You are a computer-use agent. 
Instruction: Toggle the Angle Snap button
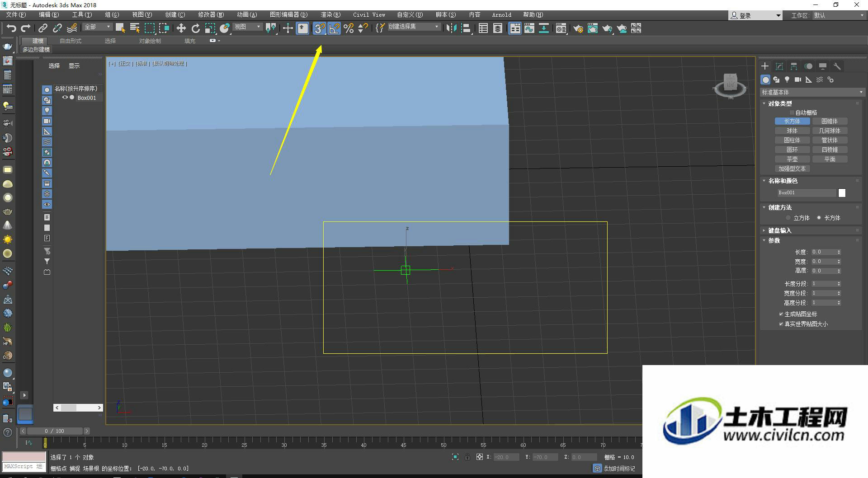coord(334,28)
